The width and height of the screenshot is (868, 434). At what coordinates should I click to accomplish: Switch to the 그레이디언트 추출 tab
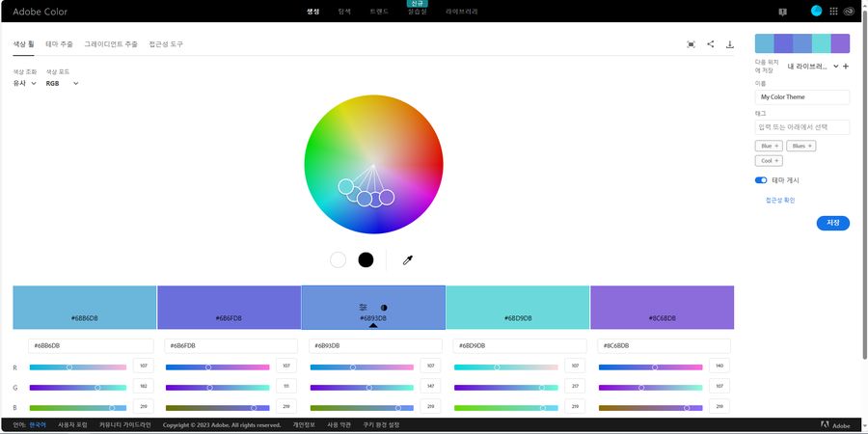point(111,44)
